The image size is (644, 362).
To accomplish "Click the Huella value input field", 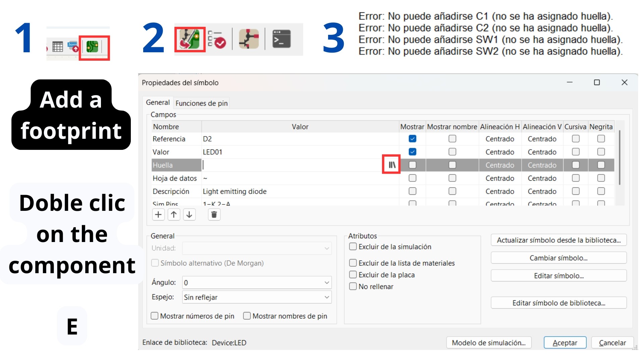I will tap(292, 165).
